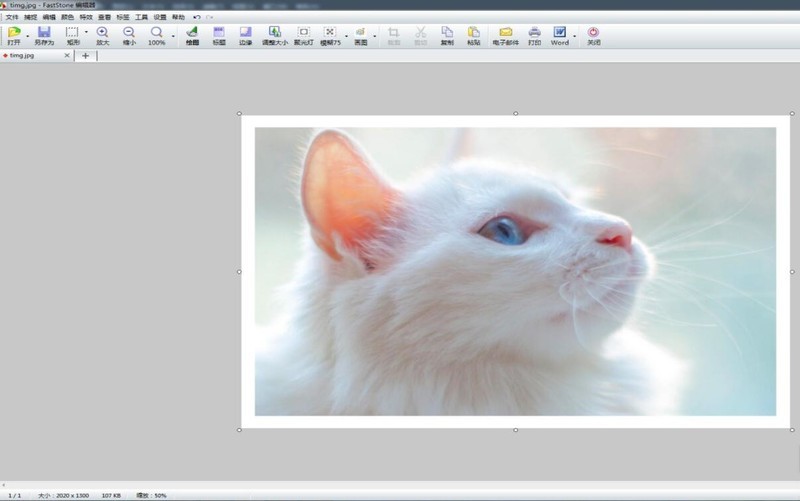Add a new tab with plus button

(85, 56)
